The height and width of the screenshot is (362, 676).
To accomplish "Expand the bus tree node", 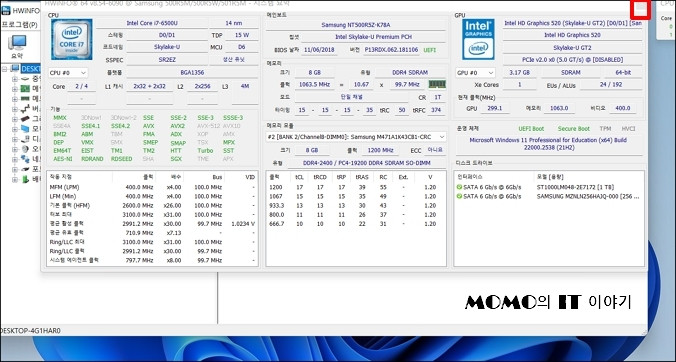I will (x=15, y=109).
